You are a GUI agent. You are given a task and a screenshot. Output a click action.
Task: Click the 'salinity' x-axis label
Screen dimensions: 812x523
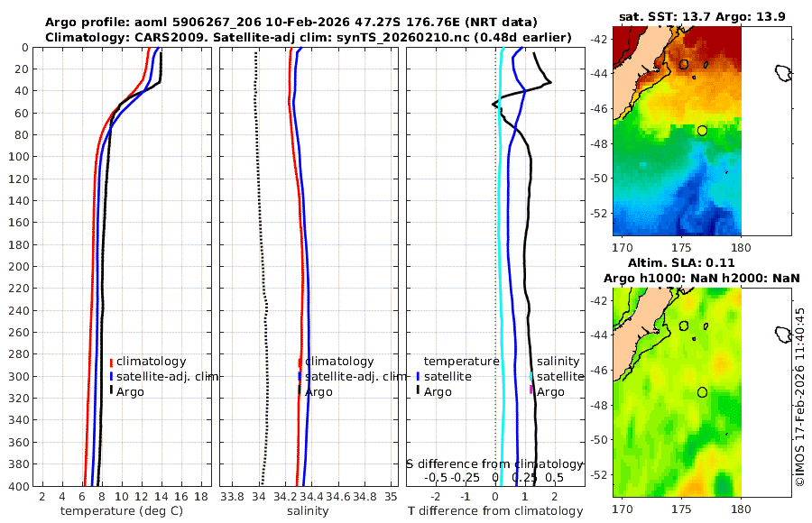pyautogui.click(x=308, y=511)
